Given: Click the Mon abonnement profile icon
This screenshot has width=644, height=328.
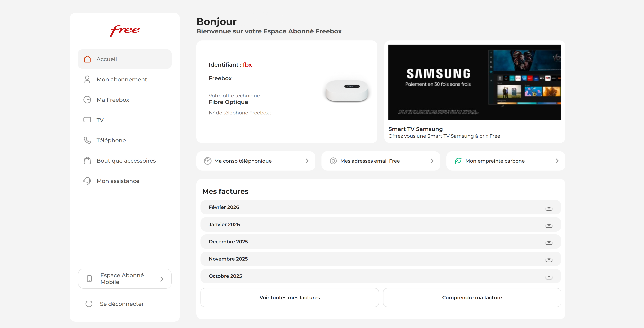Looking at the screenshot, I should coord(87,79).
